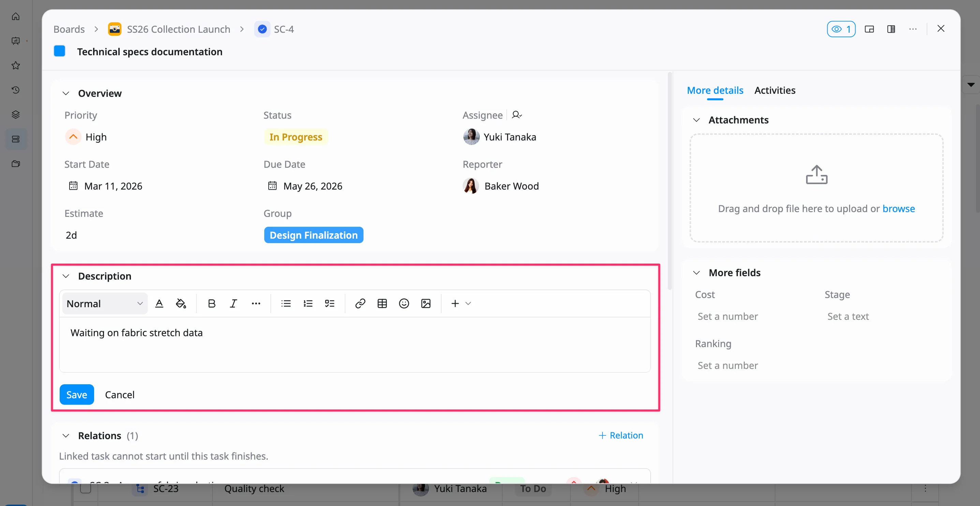980x506 pixels.
Task: Open Recent history sidebar icon
Action: pyautogui.click(x=16, y=90)
